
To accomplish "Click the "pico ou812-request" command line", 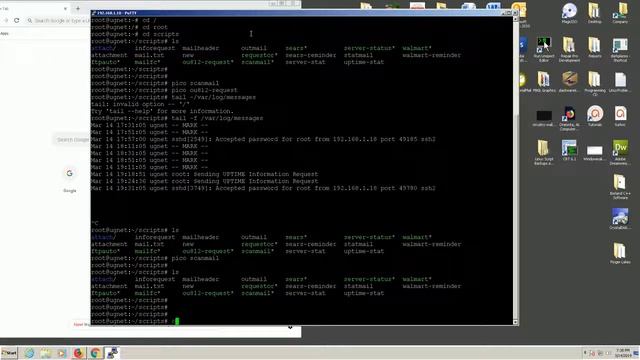I will [x=164, y=90].
